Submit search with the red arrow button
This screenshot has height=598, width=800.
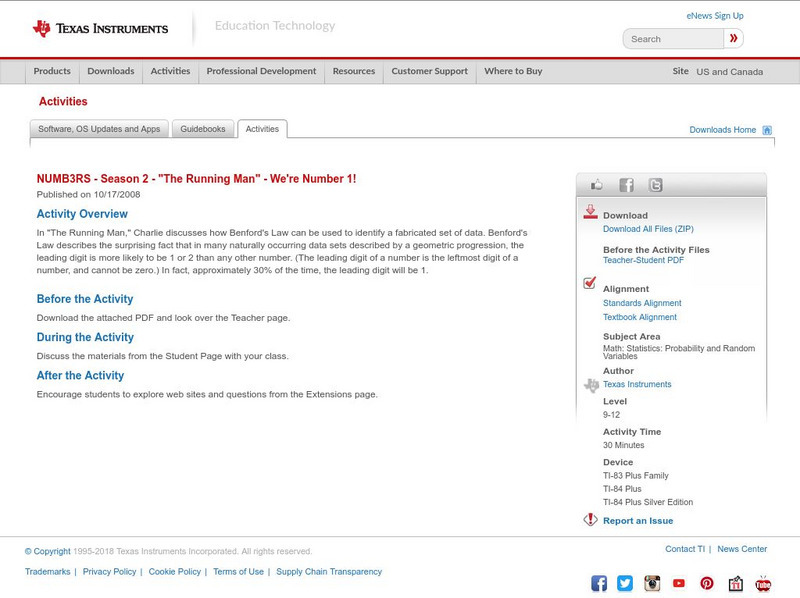pyautogui.click(x=734, y=38)
